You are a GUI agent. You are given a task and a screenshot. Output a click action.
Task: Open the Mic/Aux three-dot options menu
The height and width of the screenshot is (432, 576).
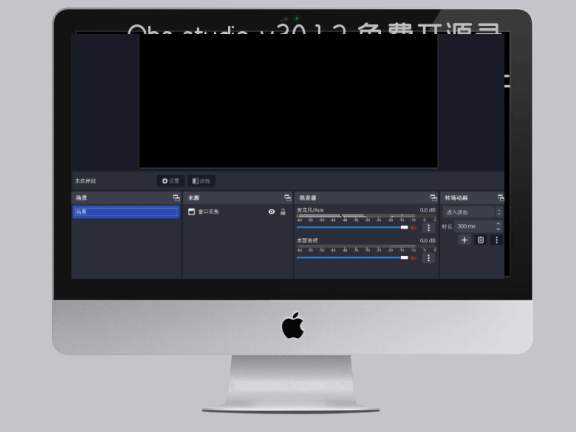pos(428,228)
